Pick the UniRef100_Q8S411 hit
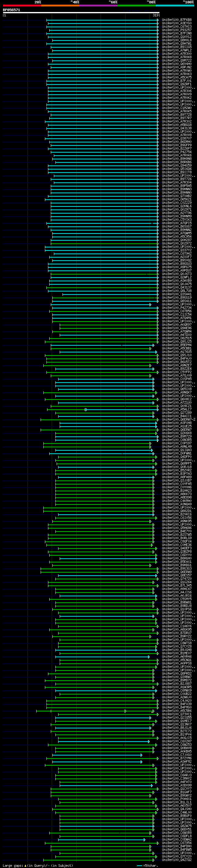Image resolution: width=197 pixels, height=868 pixels. pyautogui.click(x=177, y=301)
